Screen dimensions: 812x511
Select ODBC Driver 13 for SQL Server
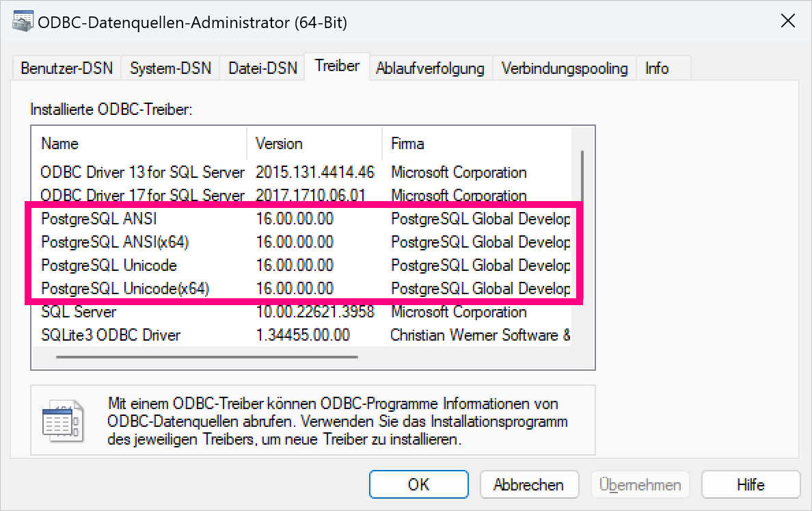point(142,172)
